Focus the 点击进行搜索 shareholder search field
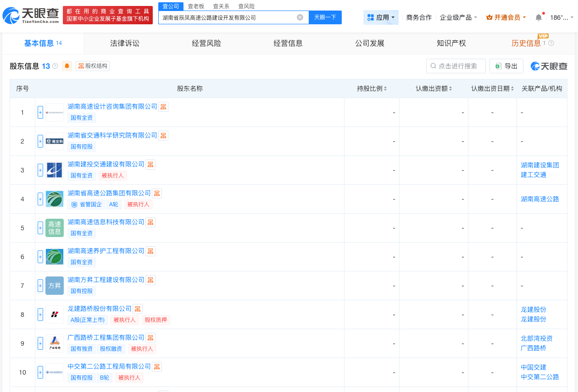The image size is (578, 392). click(x=456, y=66)
